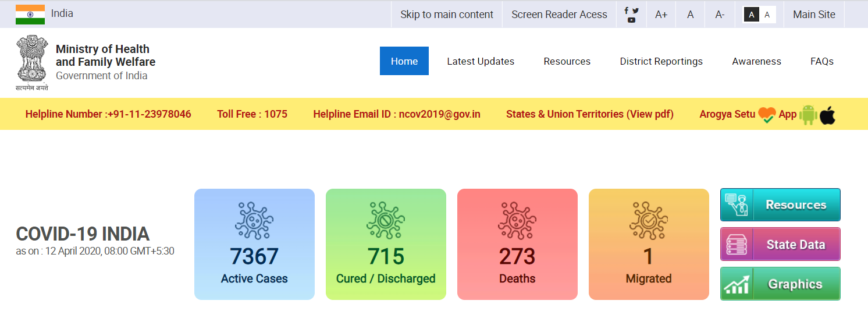Open the Twitter bird icon
This screenshot has height=332, width=868.
point(635,10)
